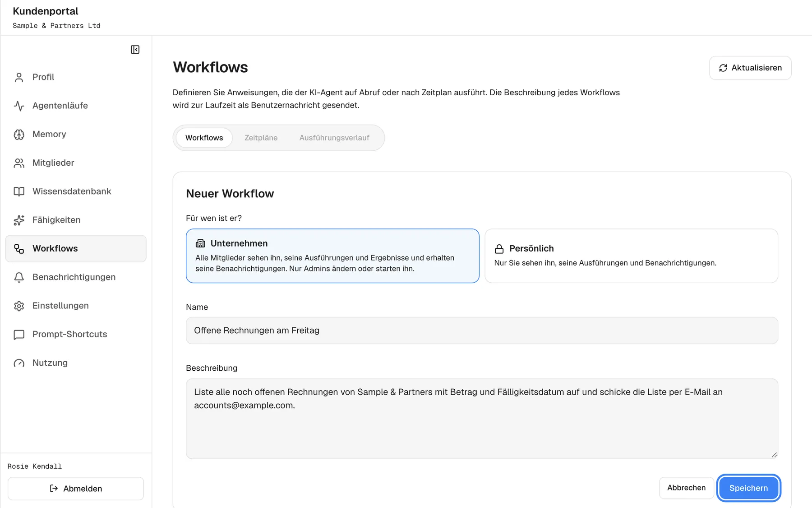
Task: Open Wissensdatenbank in the sidebar
Action: click(76, 191)
